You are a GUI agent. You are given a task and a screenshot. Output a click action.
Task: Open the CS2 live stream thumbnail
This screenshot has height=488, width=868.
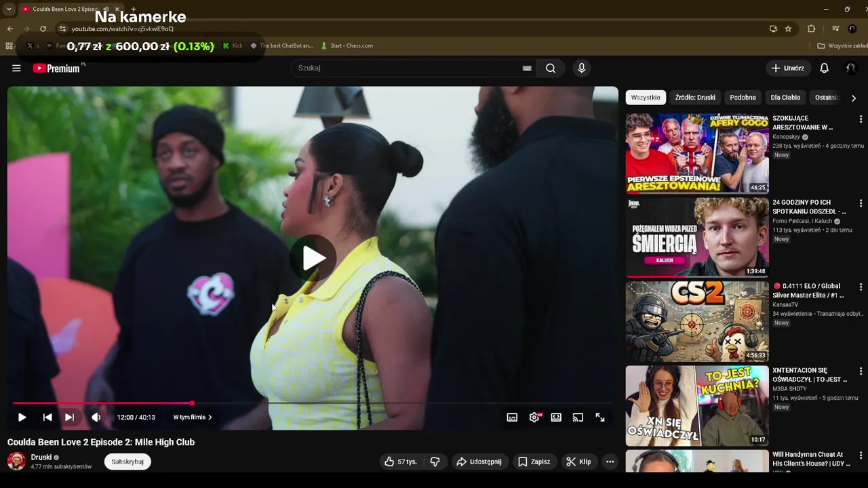pyautogui.click(x=697, y=321)
